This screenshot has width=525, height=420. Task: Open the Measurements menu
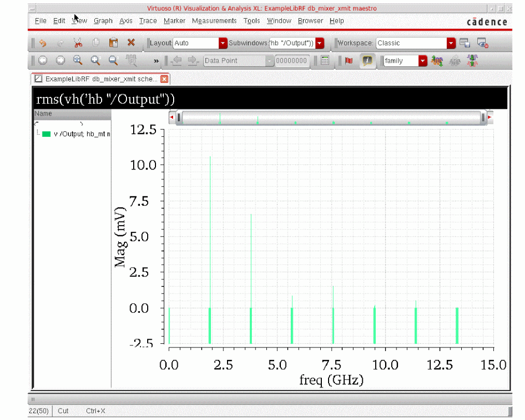214,21
